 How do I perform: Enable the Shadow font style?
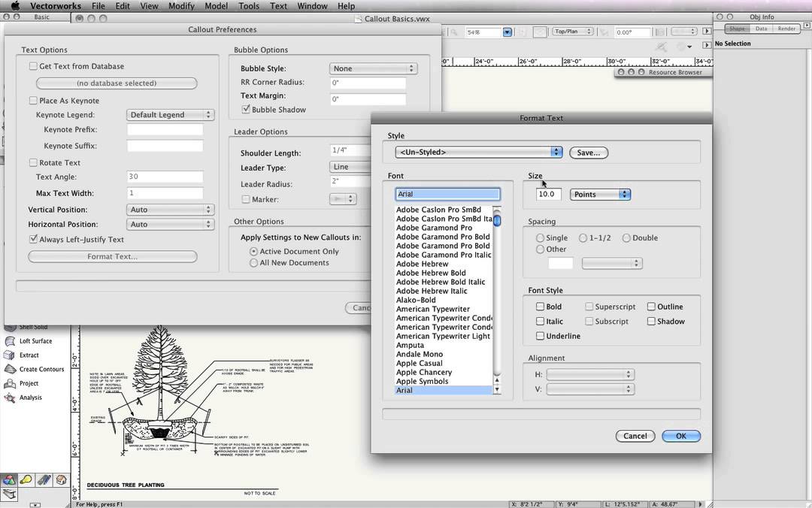[x=651, y=321]
